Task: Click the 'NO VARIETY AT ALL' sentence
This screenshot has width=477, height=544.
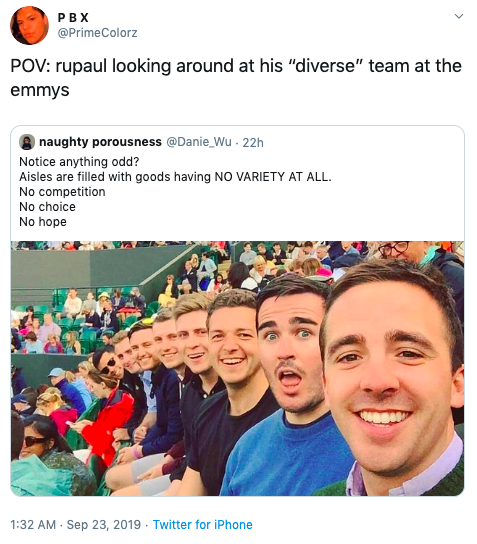Action: 175,177
